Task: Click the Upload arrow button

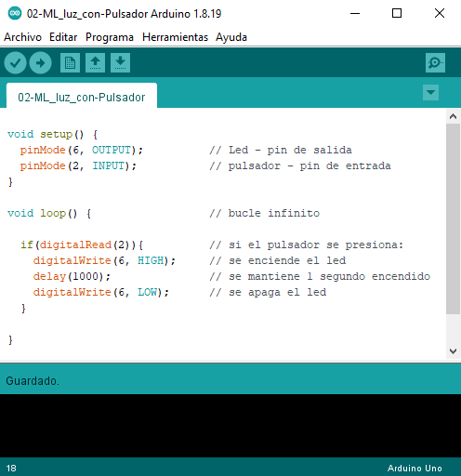Action: pyautogui.click(x=40, y=63)
